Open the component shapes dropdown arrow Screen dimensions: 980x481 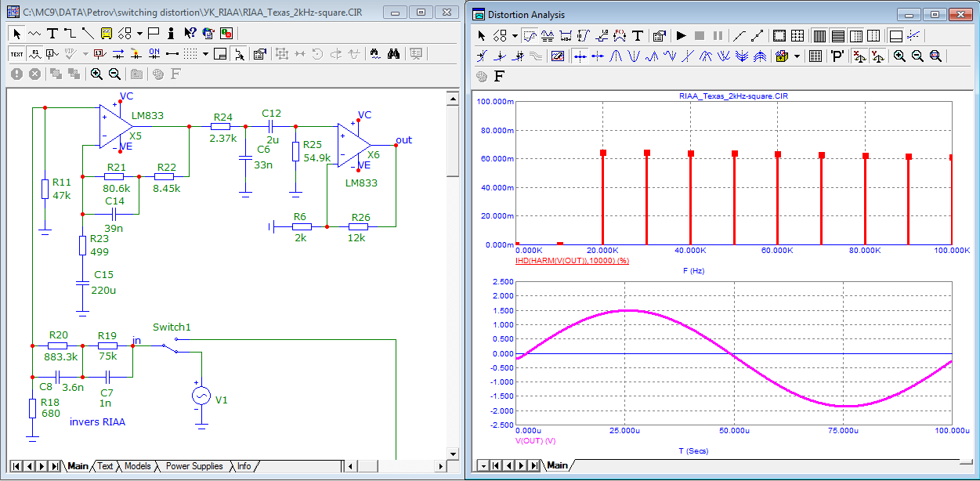[139, 33]
